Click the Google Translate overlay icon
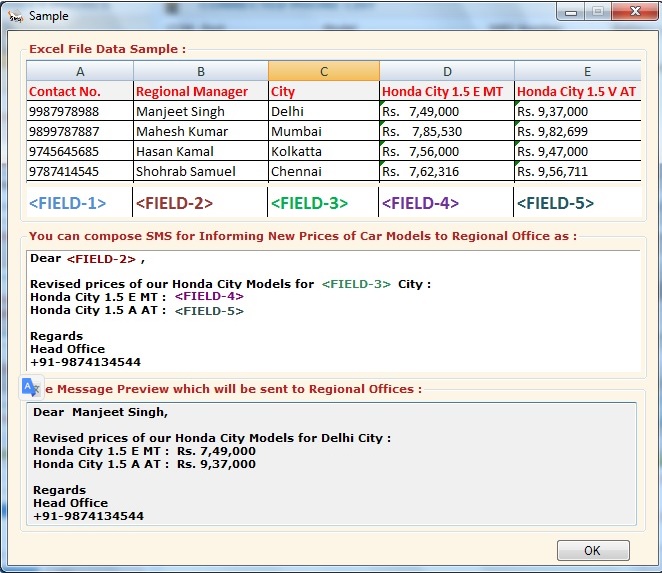This screenshot has height=573, width=662. click(32, 387)
